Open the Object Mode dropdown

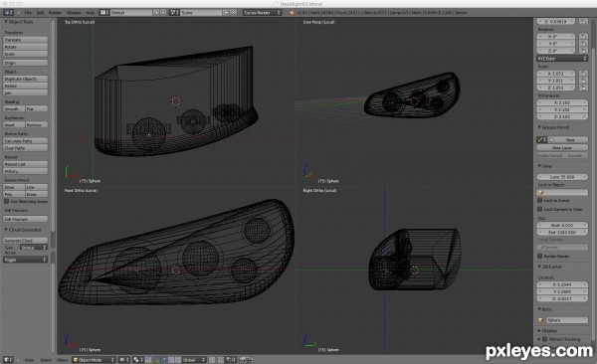[x=94, y=360]
